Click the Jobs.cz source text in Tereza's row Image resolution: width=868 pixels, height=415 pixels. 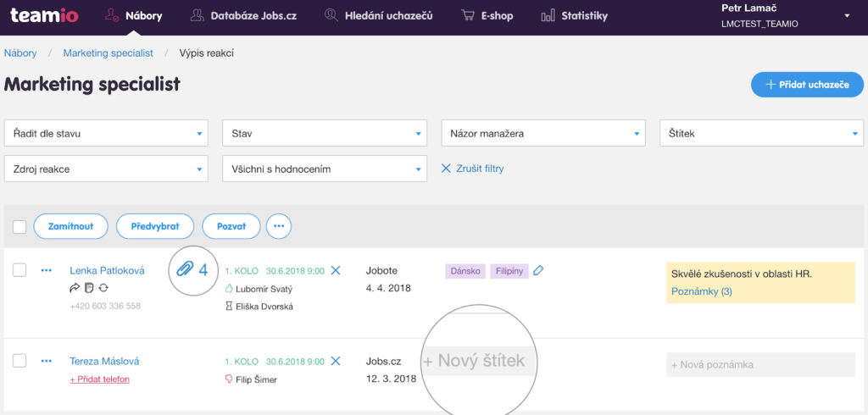(383, 362)
